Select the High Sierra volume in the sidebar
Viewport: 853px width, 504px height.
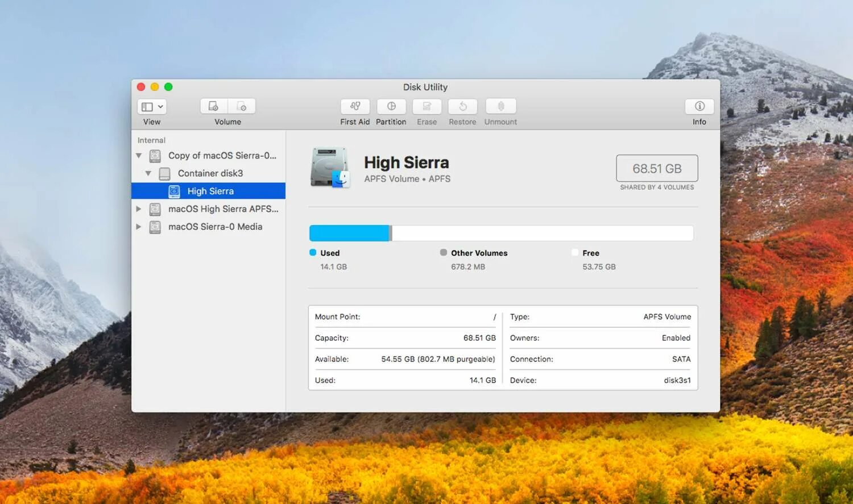click(x=208, y=191)
